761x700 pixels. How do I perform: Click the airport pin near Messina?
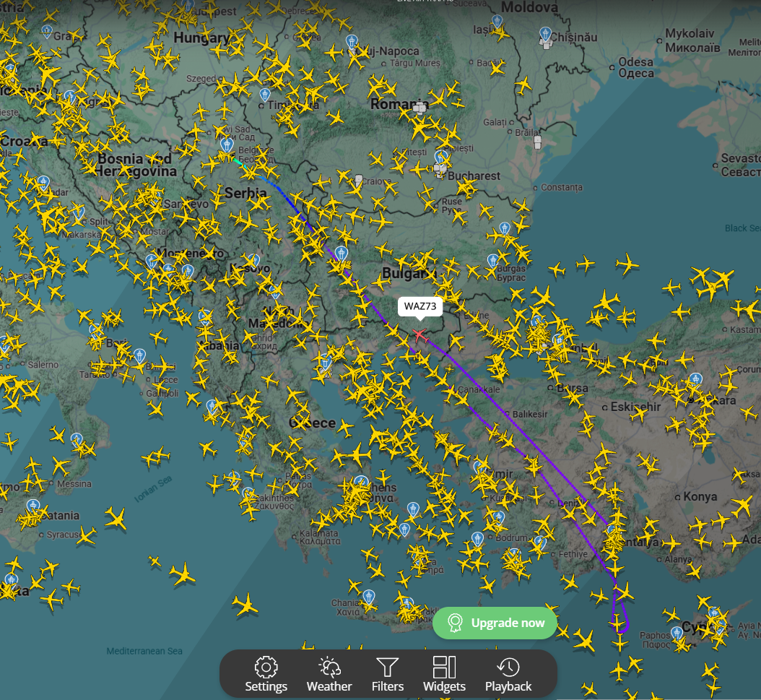pyautogui.click(x=76, y=439)
